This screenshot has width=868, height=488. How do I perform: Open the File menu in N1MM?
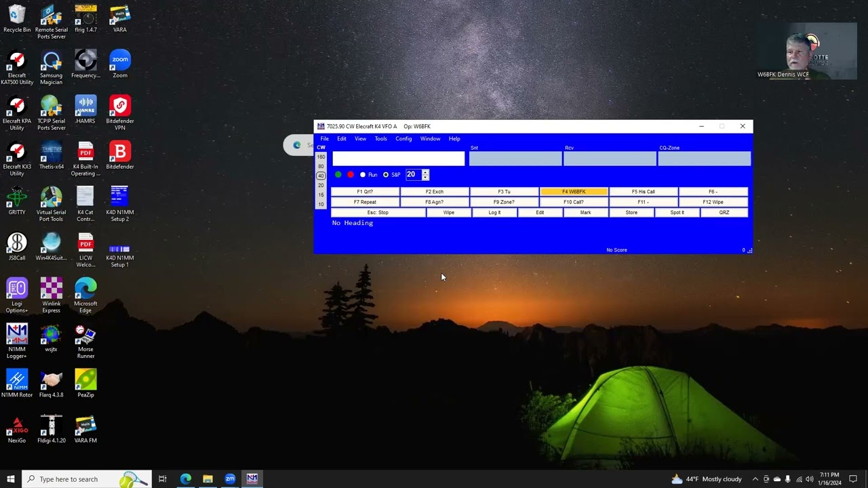(325, 139)
